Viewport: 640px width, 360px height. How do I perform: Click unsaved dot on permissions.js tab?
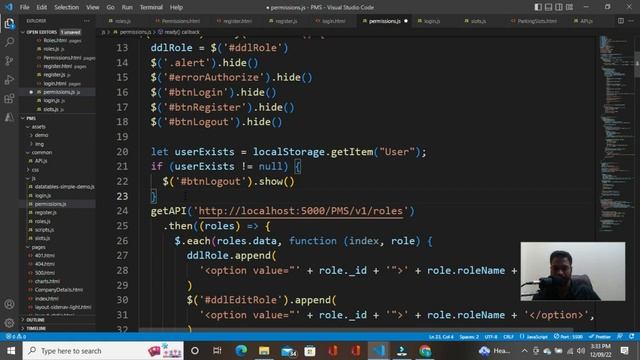tap(406, 21)
